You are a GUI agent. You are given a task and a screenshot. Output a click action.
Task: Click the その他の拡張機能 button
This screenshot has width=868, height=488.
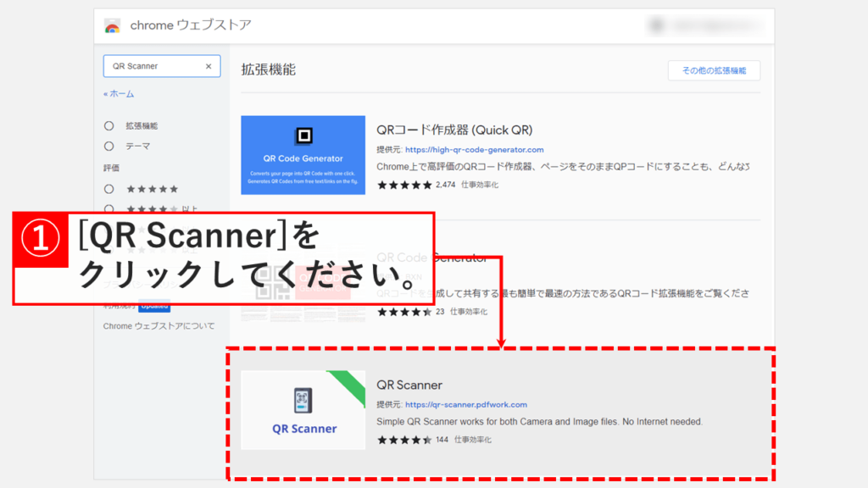[713, 70]
